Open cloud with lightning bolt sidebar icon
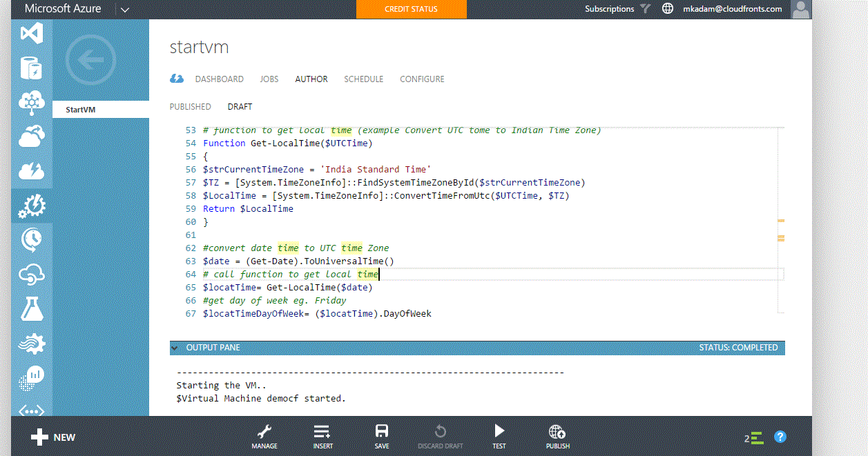Viewport: 868px width, 456px height. click(x=32, y=170)
